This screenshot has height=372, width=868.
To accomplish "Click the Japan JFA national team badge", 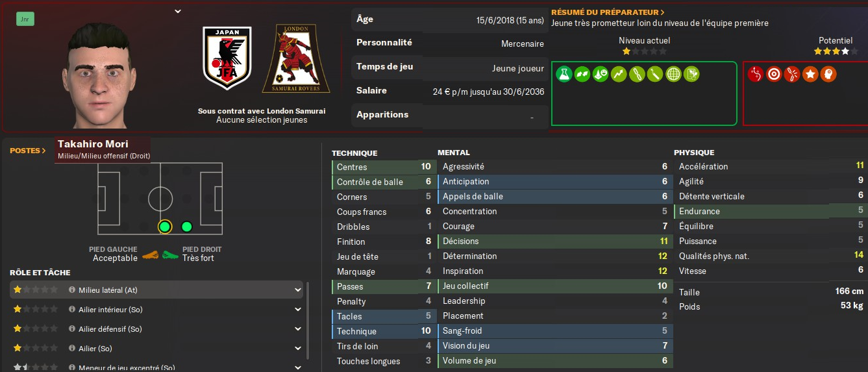I will pyautogui.click(x=227, y=58).
